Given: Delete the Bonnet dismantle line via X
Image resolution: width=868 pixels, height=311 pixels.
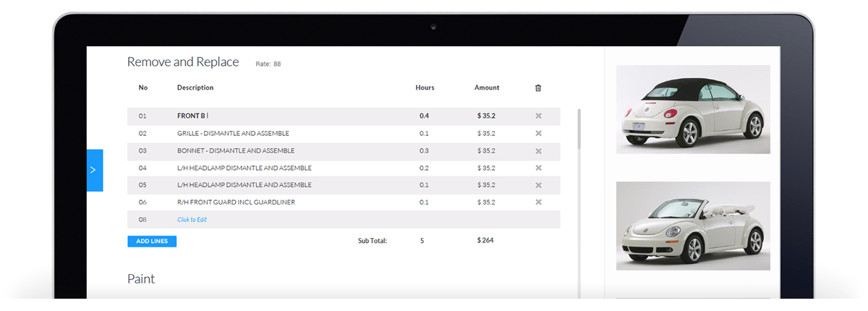Looking at the screenshot, I should [538, 150].
